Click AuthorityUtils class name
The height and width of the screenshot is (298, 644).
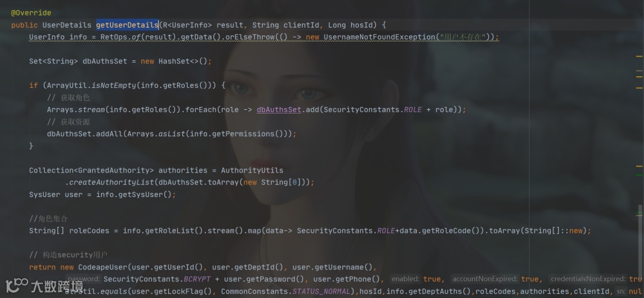coord(252,170)
